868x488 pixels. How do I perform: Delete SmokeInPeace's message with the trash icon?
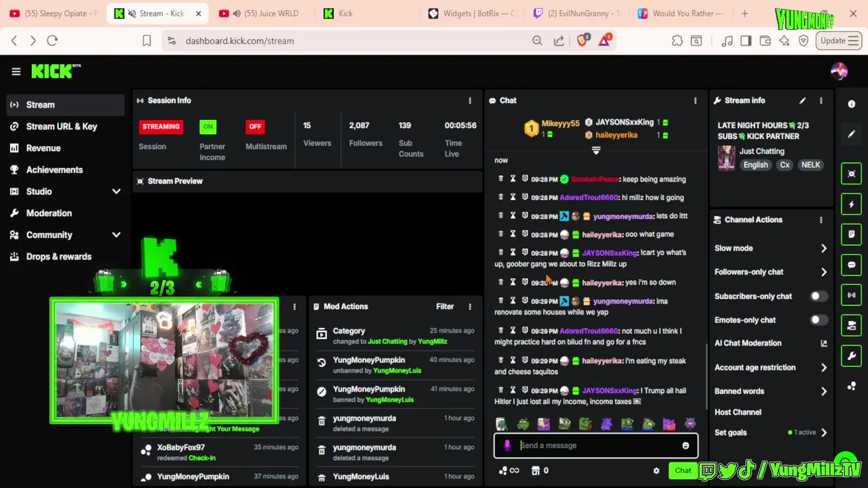tap(501, 179)
